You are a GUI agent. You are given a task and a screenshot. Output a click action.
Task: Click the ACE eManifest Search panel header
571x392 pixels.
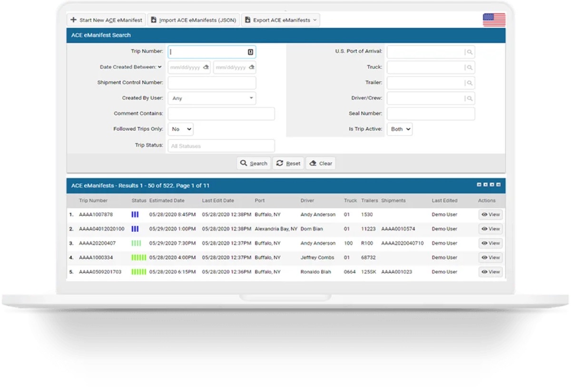pos(286,35)
